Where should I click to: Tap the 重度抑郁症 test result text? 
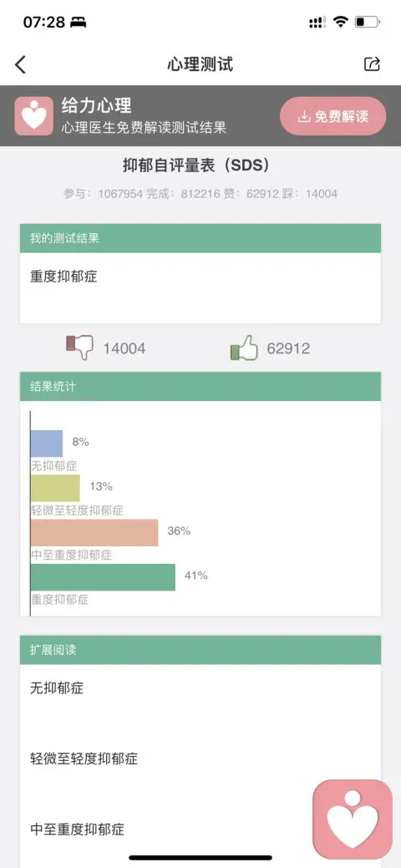[x=63, y=277]
